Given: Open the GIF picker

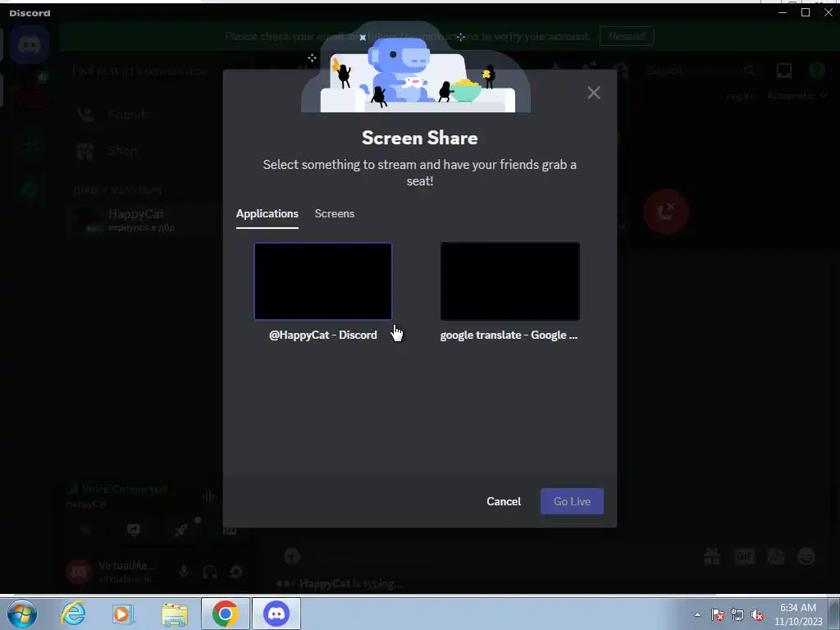Looking at the screenshot, I should click(x=745, y=557).
